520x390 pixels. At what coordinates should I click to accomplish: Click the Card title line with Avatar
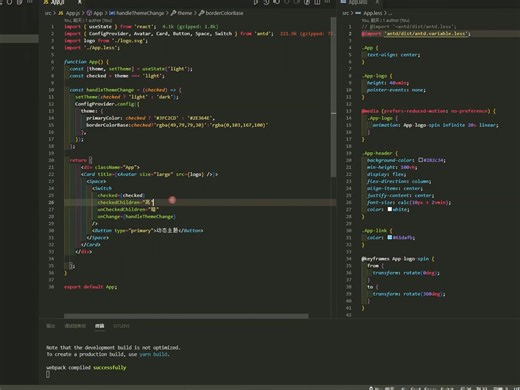tap(149, 174)
